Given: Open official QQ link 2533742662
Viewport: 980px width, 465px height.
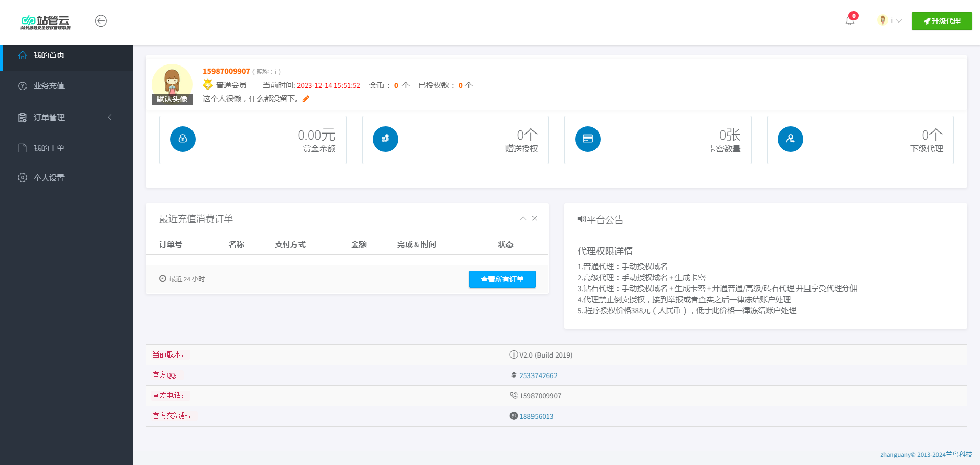Looking at the screenshot, I should (x=538, y=375).
